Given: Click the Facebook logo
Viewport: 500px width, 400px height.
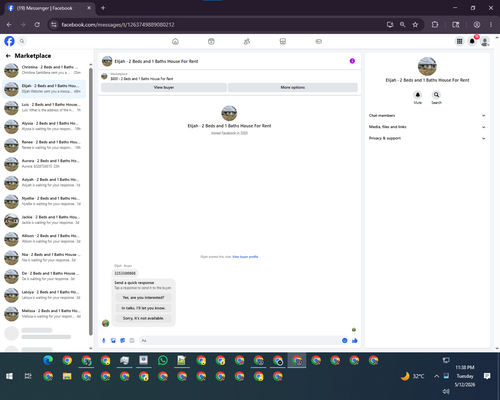Looking at the screenshot, I should 9,41.
